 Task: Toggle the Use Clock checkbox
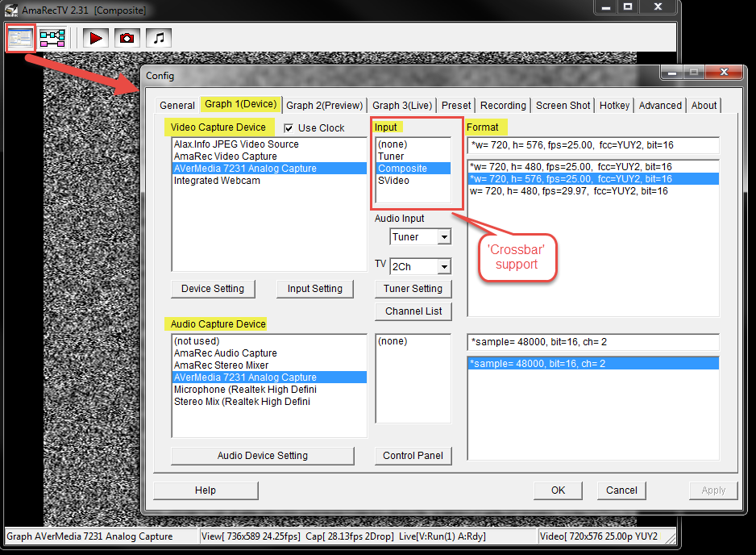tap(289, 128)
